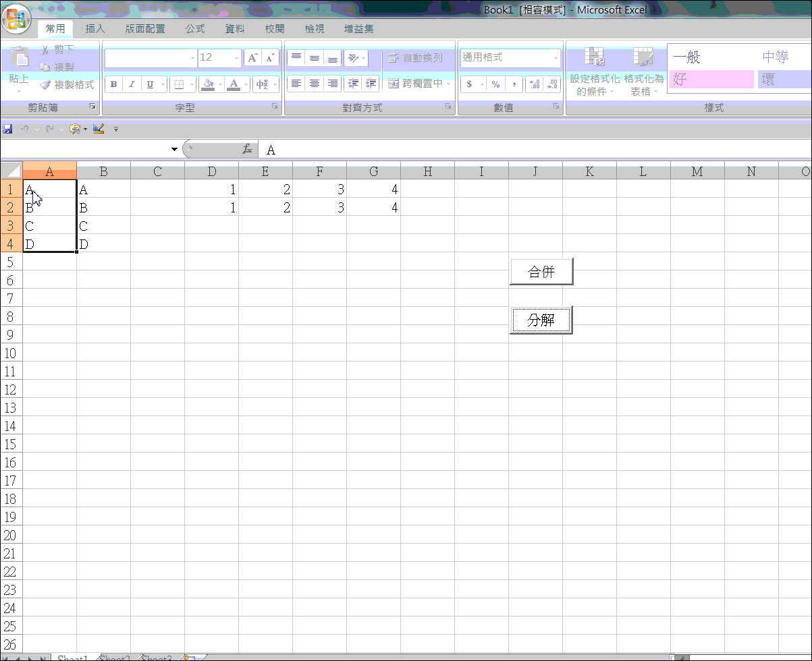Decrease font size with the A-down icon
This screenshot has width=812, height=661.
click(269, 58)
